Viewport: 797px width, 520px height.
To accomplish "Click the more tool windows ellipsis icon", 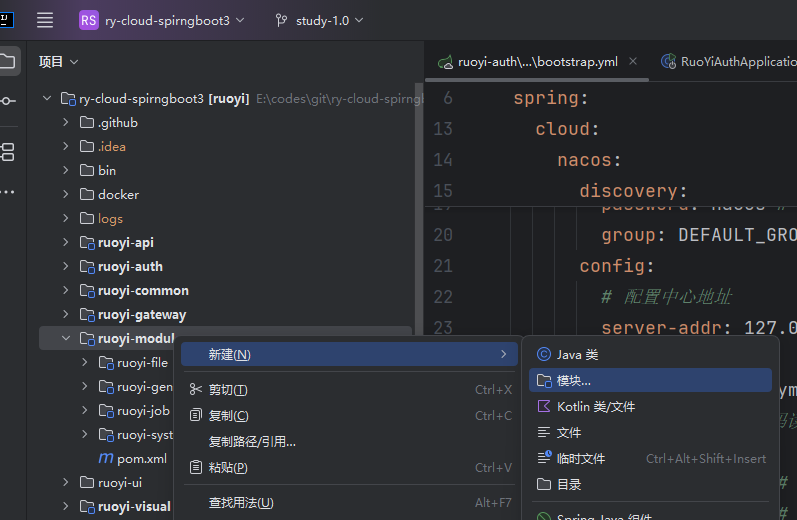I will (x=8, y=191).
